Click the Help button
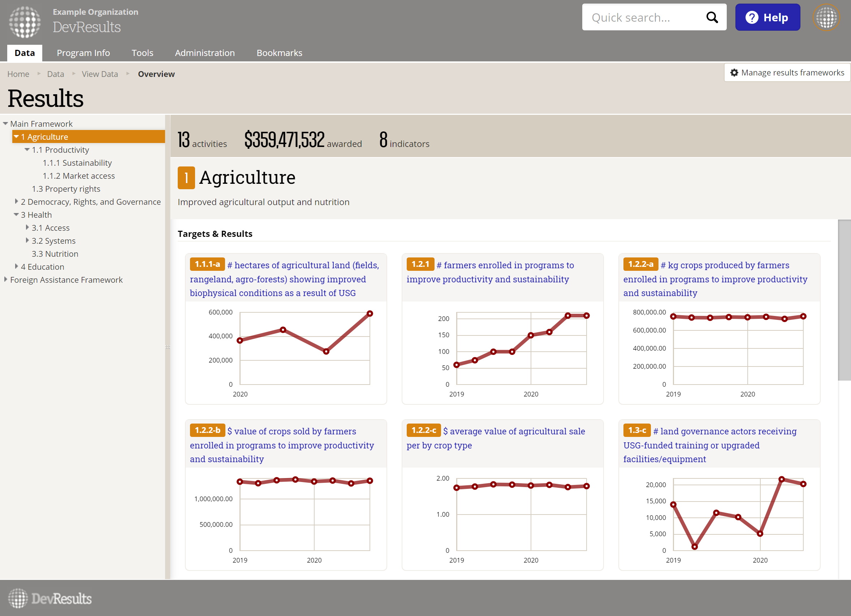This screenshot has height=616, width=851. 767,17
